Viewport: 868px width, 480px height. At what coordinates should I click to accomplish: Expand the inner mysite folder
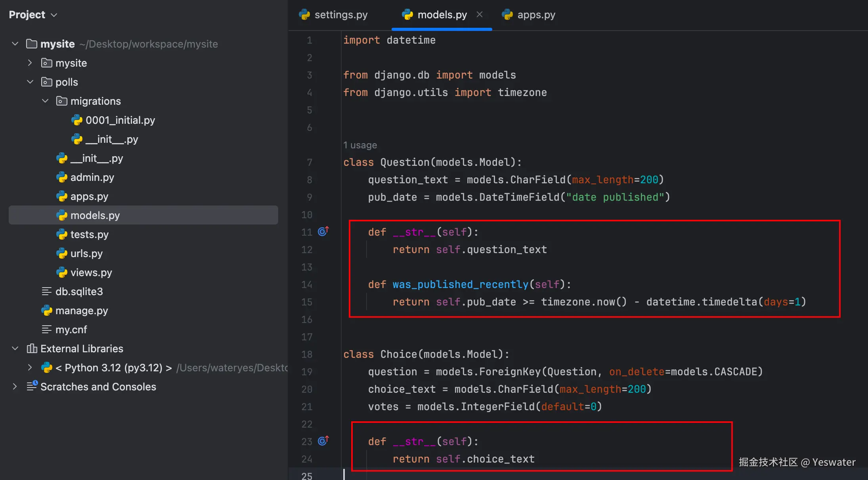30,63
